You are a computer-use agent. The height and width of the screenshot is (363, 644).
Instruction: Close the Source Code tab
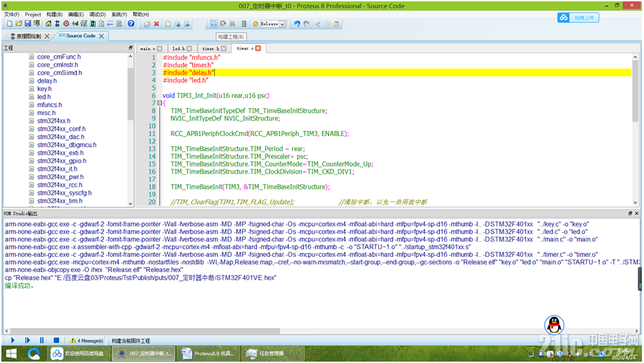point(101,36)
